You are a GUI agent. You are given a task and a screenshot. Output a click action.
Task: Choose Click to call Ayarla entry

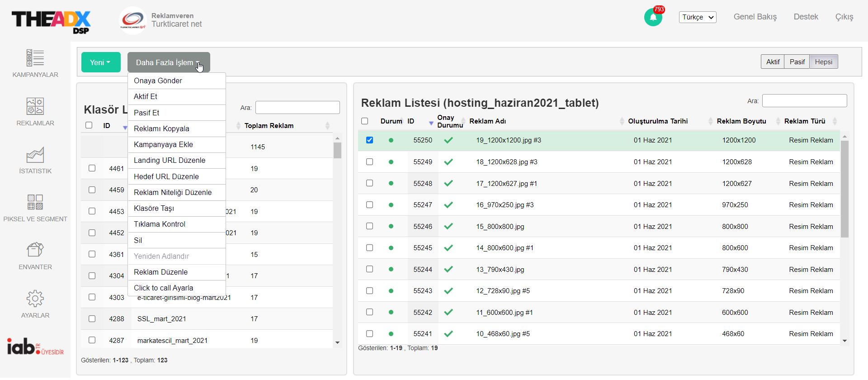(177, 288)
